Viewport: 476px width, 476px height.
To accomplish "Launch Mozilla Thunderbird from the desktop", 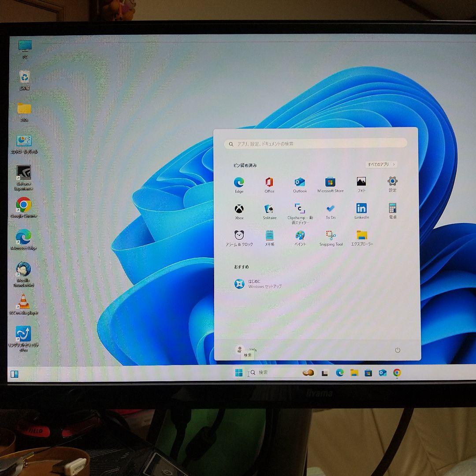I will 23,269.
